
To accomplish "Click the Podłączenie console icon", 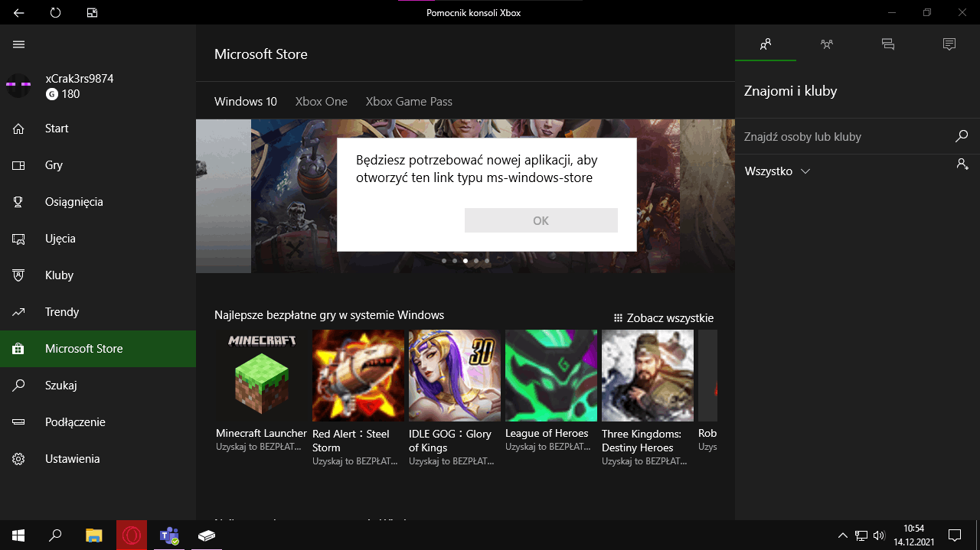I will (19, 422).
